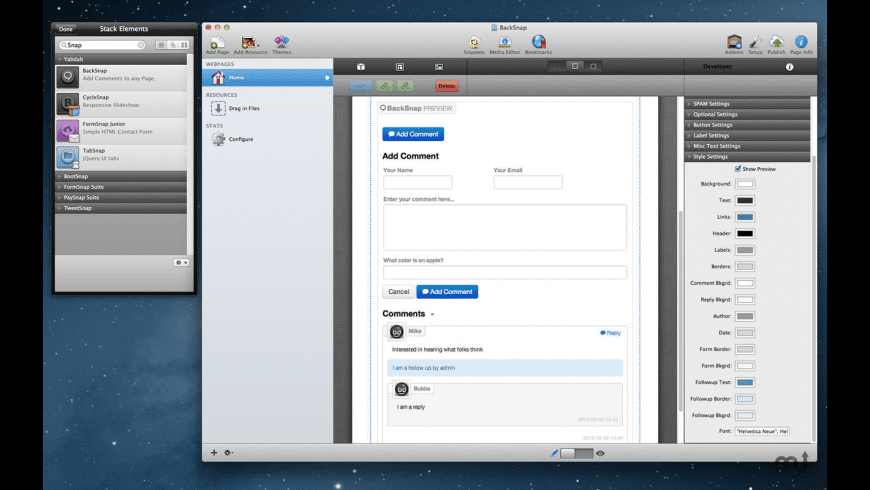Click the Done button in Stack Elements

pyautogui.click(x=65, y=29)
